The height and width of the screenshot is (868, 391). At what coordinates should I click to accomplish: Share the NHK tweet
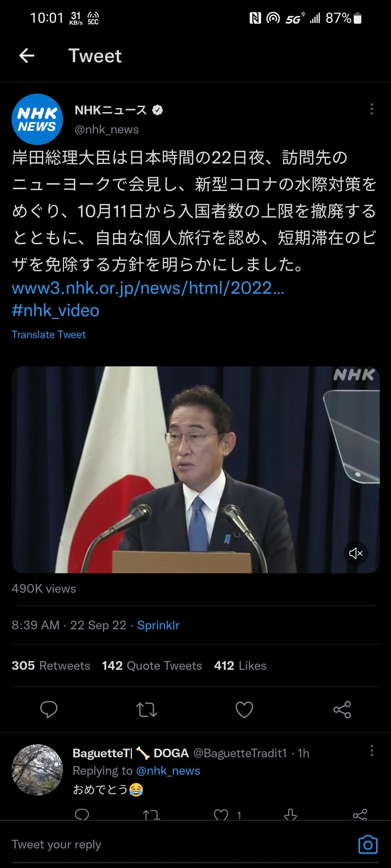point(342,710)
